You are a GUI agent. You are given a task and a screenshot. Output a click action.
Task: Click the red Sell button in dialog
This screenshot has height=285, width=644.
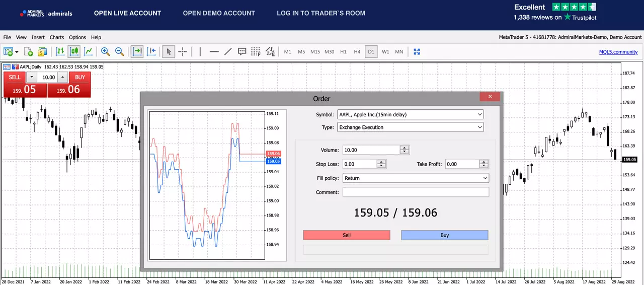pyautogui.click(x=347, y=235)
